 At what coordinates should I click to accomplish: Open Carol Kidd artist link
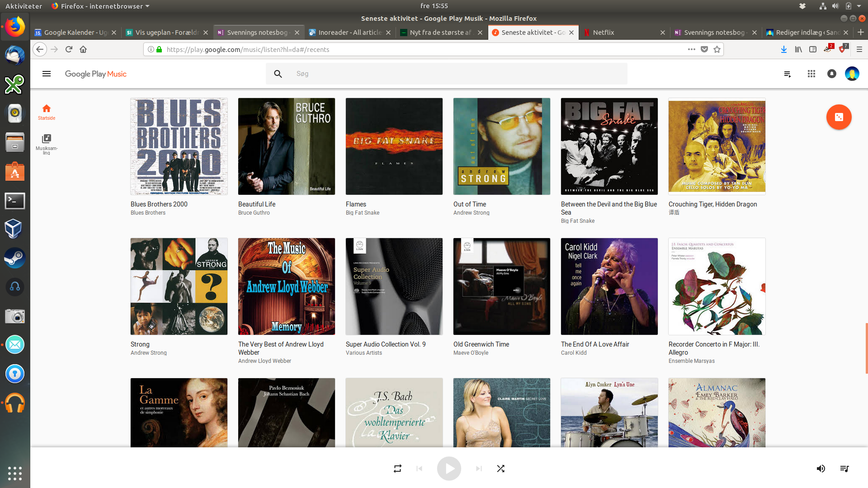(574, 353)
